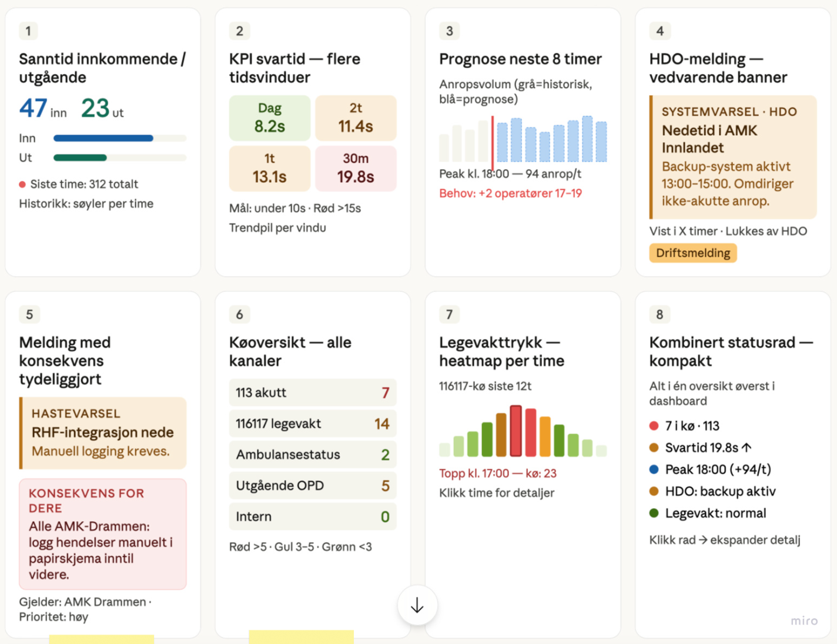
Task: Click the number 7 card badge
Action: coord(449,314)
